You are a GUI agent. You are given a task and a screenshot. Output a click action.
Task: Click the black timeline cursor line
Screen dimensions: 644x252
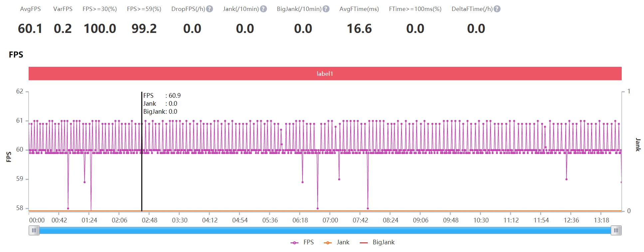pos(142,151)
